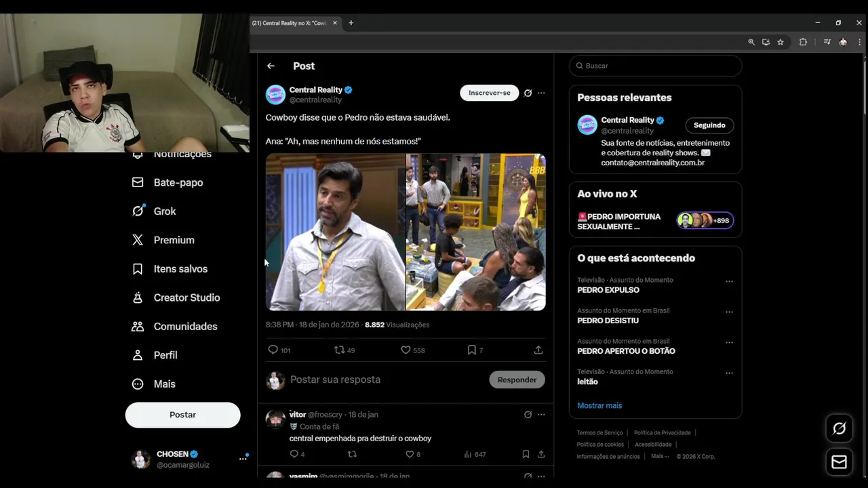Open PEDRO IMPORTUNA live broadcast
Screen dimensions: 868x488
point(655,222)
